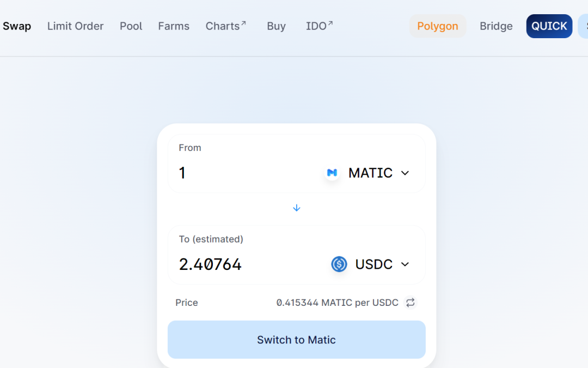Viewport: 588px width, 368px height.
Task: Click the USDC coin logo icon
Action: tap(339, 264)
